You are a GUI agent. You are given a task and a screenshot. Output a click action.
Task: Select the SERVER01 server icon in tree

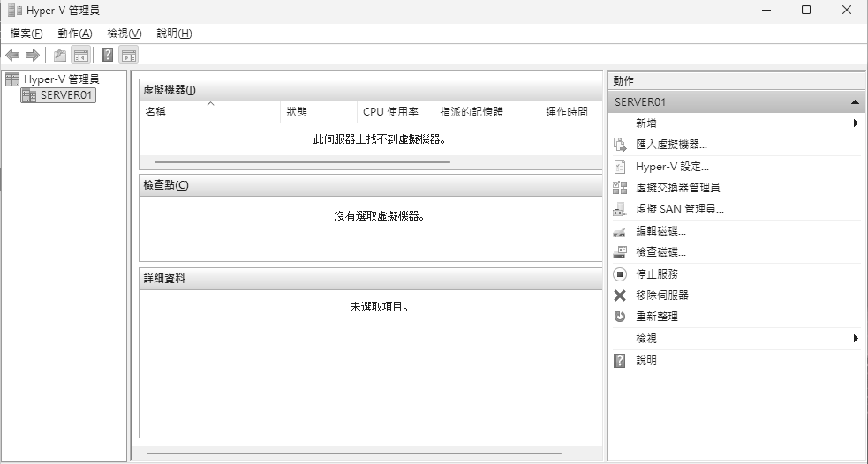[x=29, y=95]
